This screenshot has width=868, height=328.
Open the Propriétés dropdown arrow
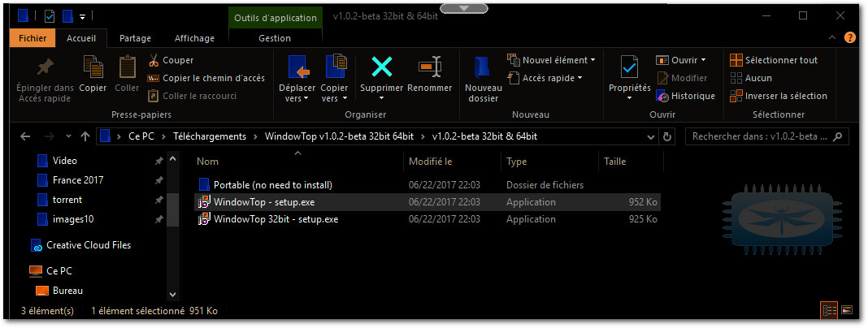pos(629,98)
